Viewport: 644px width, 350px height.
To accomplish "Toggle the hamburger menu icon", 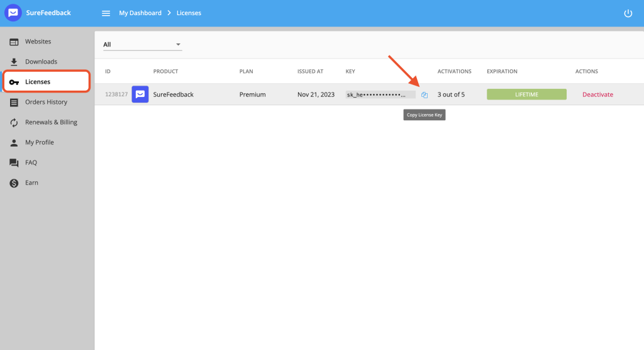I will click(x=106, y=13).
